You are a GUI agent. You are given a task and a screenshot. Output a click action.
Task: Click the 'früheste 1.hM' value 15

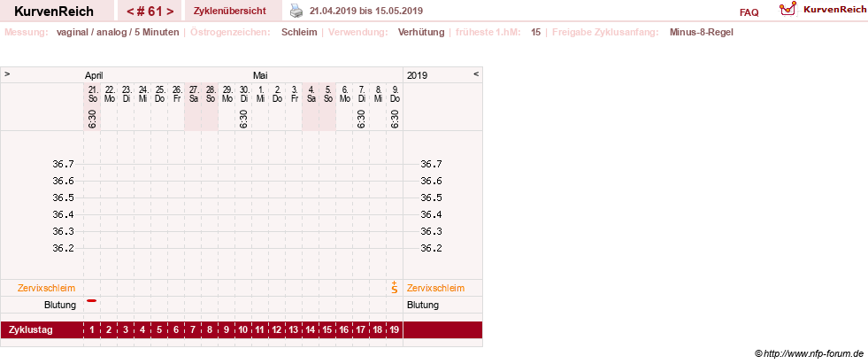pyautogui.click(x=536, y=32)
